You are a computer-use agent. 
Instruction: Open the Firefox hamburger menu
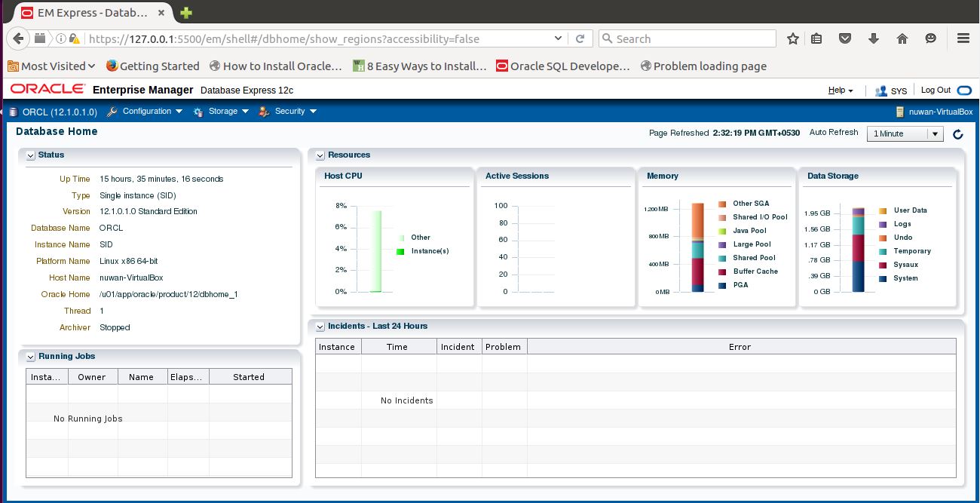(x=963, y=38)
